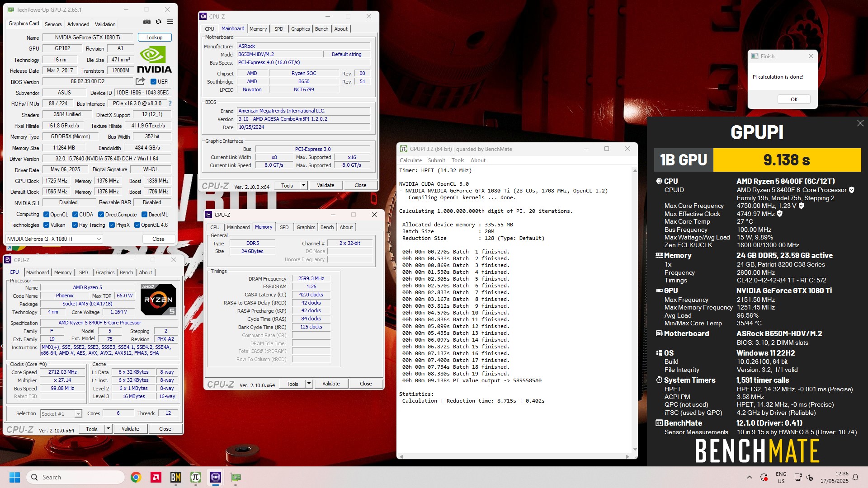868x488 pixels.
Task: Open Graphics tab in CPU-Z Mainboard window
Action: point(300,29)
